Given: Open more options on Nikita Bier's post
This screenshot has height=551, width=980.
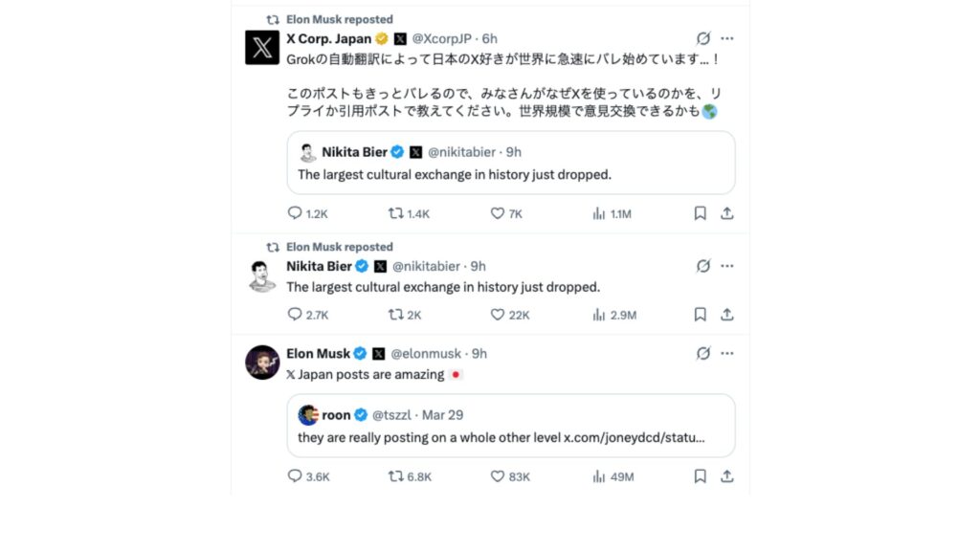Looking at the screenshot, I should coord(727,266).
